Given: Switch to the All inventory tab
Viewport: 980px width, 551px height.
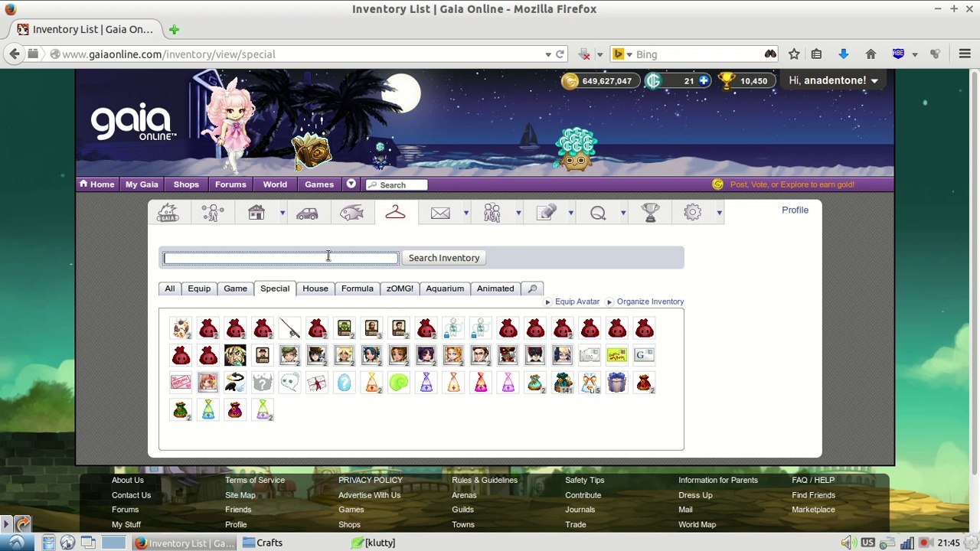Looking at the screenshot, I should (x=170, y=289).
